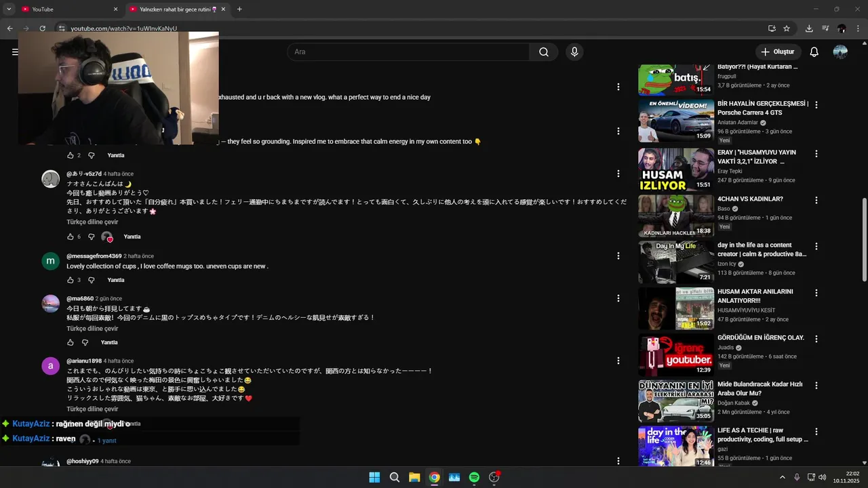
Task: Start voice search with microphone icon
Action: [574, 52]
